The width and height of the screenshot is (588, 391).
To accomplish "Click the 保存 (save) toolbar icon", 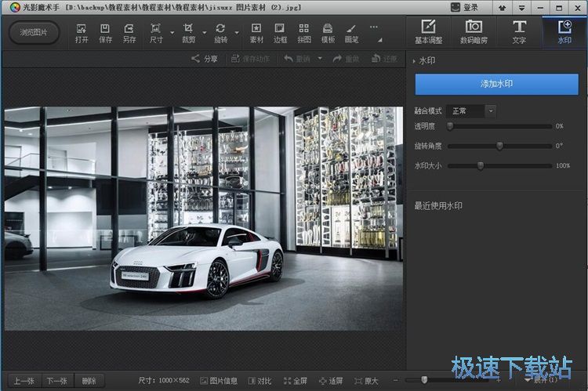I will 105,33.
